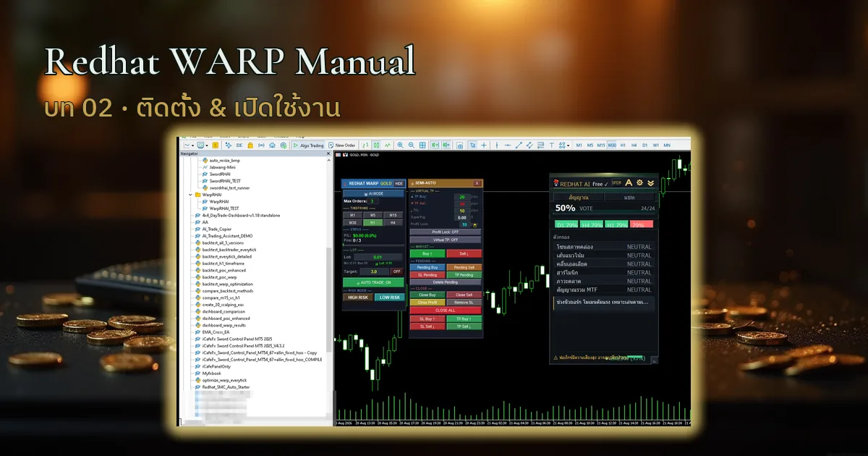Click the red 79% indicator
This screenshot has height=456, width=868.
(640, 224)
